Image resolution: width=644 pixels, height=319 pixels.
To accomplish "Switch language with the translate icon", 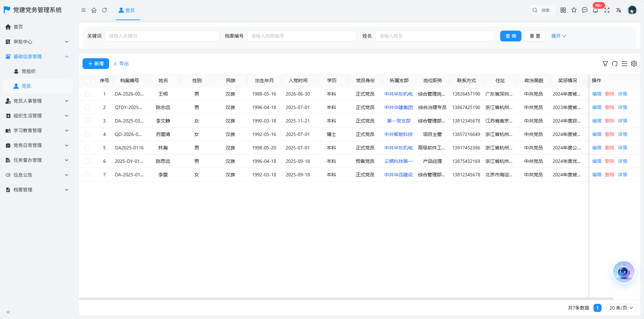I will click(618, 10).
